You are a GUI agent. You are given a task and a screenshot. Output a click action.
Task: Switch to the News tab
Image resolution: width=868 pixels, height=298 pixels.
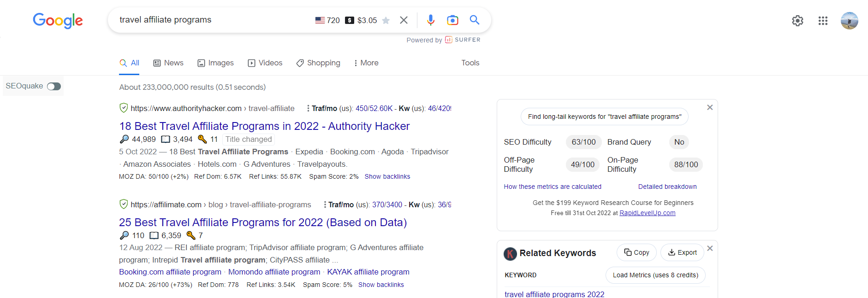click(168, 63)
